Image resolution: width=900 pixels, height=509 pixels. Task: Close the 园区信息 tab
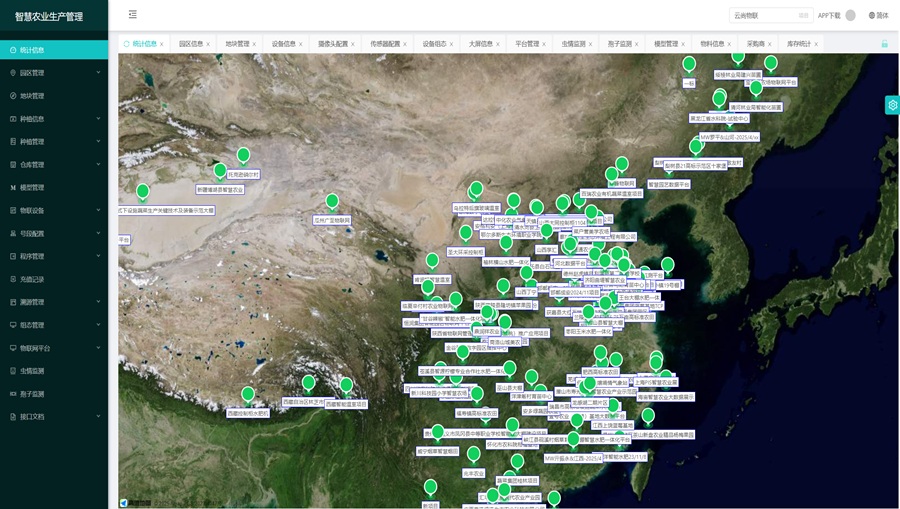coord(208,44)
